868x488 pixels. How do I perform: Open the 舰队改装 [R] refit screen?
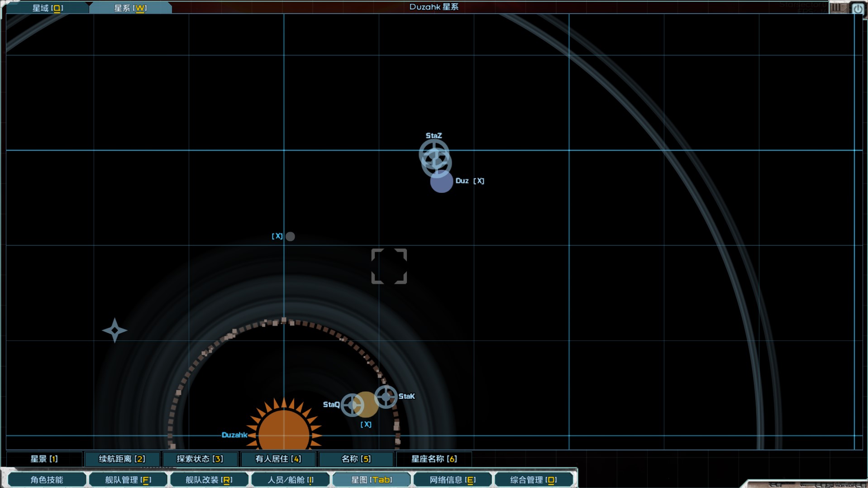click(209, 479)
